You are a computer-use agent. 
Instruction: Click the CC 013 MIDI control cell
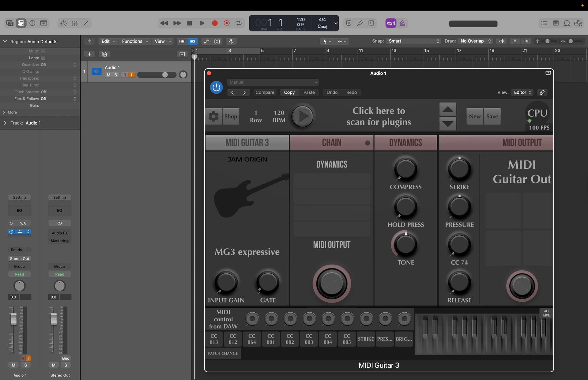coord(214,339)
